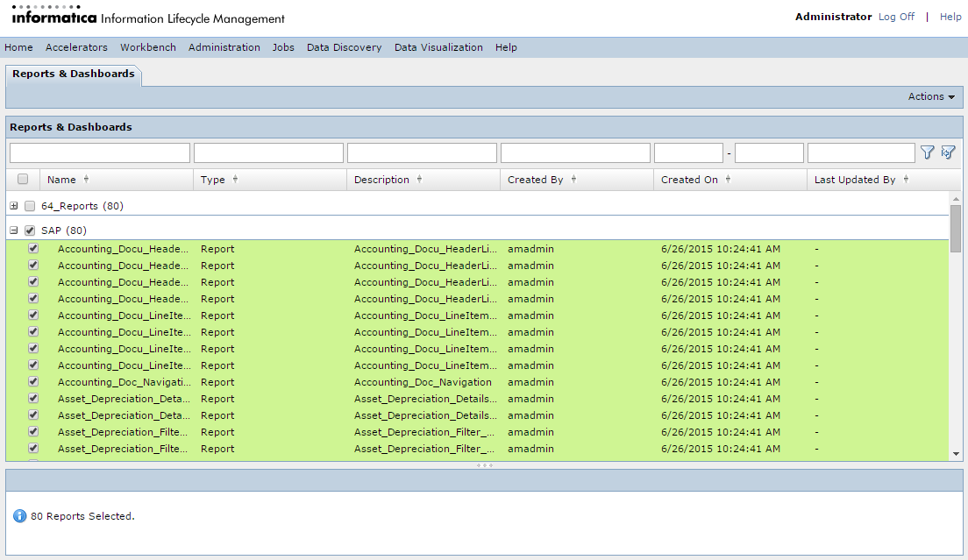Clear filters with the reset funnel icon

(x=947, y=152)
